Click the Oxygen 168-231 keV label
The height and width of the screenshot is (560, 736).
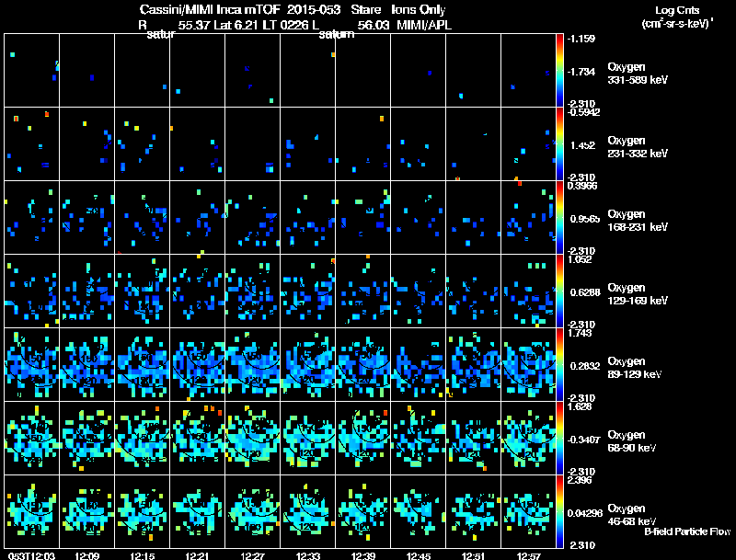[638, 221]
